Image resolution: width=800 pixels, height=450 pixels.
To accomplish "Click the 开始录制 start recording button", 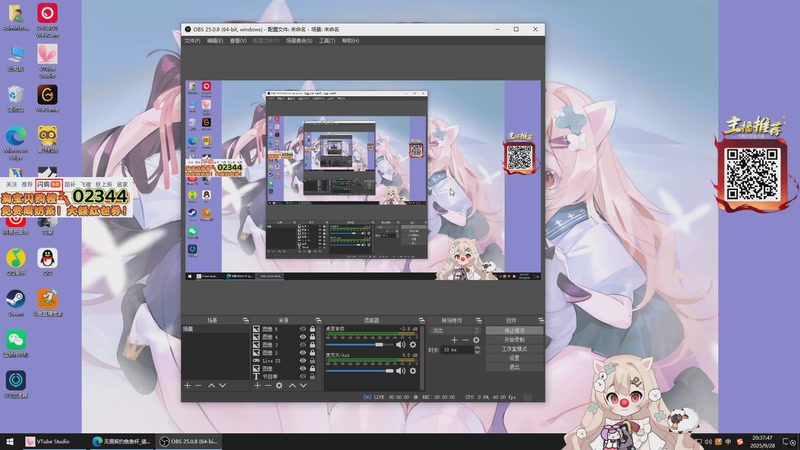I will click(x=514, y=340).
